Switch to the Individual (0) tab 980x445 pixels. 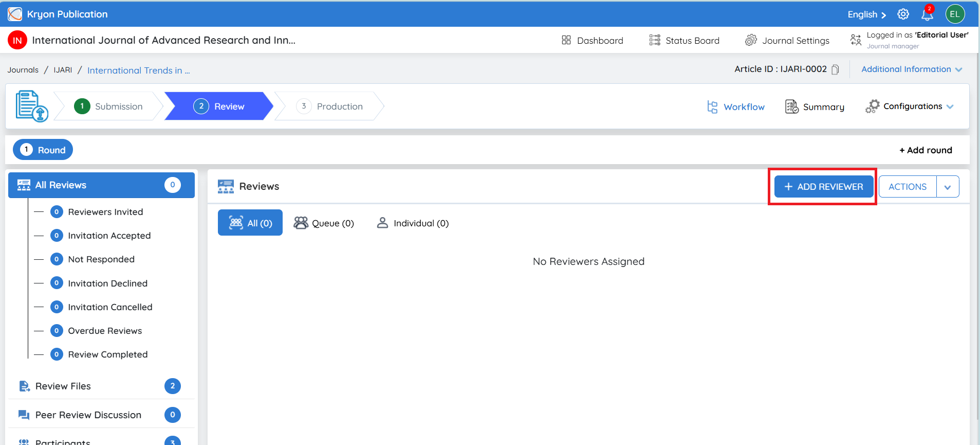tap(413, 223)
